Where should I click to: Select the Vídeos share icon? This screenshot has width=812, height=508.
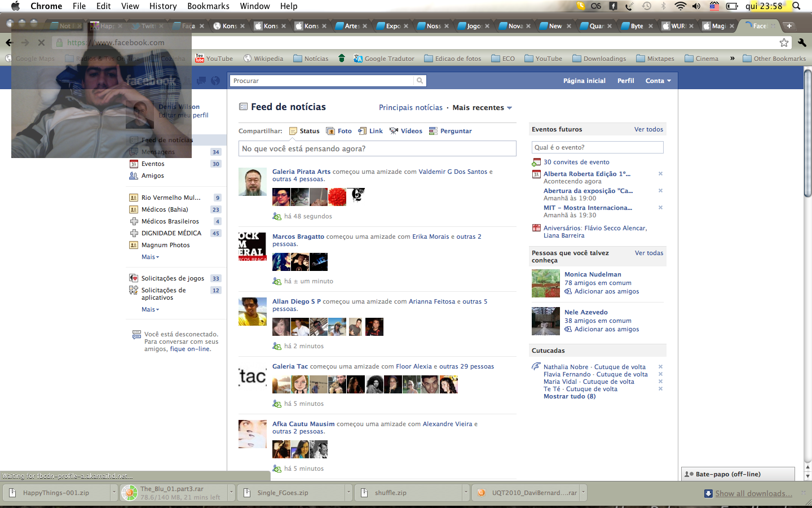[394, 131]
